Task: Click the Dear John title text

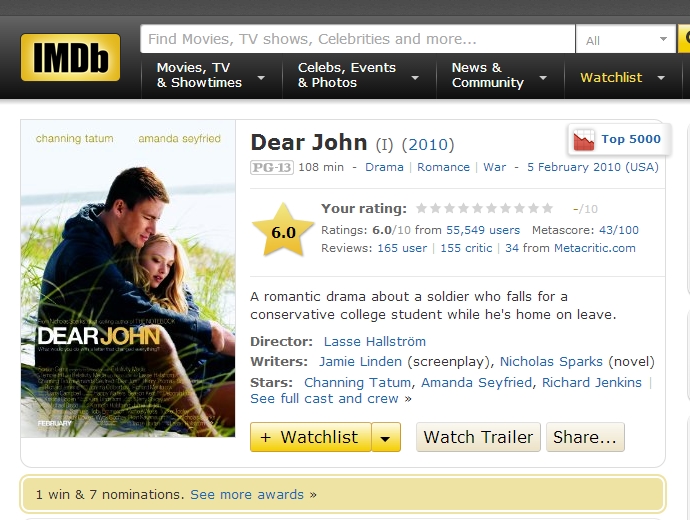Action: pos(308,143)
